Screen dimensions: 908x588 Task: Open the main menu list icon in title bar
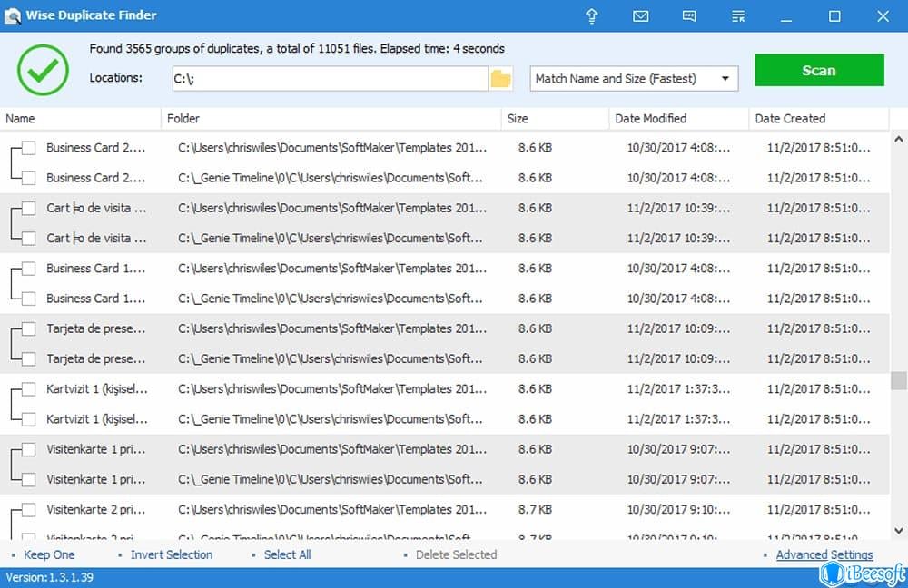[x=738, y=16]
